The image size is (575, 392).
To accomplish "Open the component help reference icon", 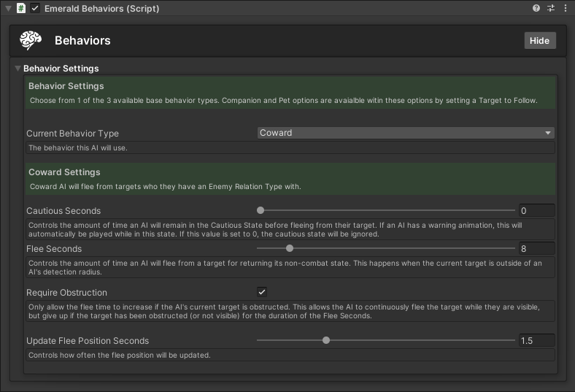I will pyautogui.click(x=536, y=9).
